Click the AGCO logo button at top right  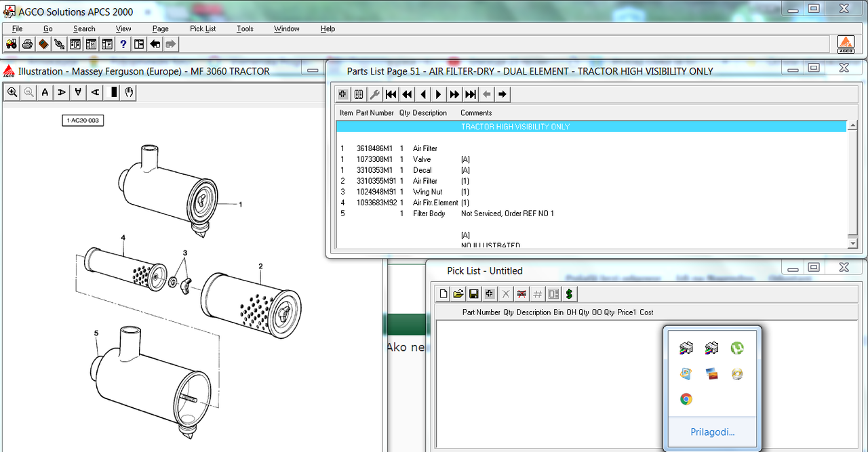(x=846, y=44)
